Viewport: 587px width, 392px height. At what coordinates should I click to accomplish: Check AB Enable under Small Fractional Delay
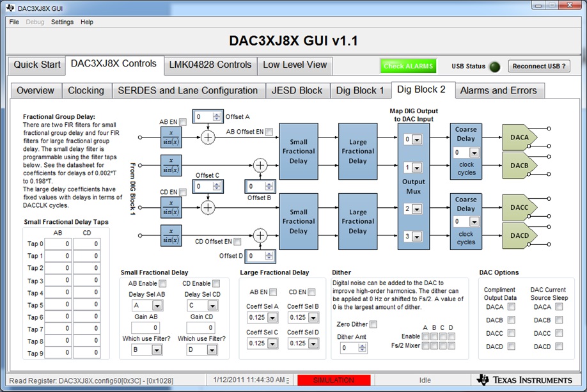(162, 283)
